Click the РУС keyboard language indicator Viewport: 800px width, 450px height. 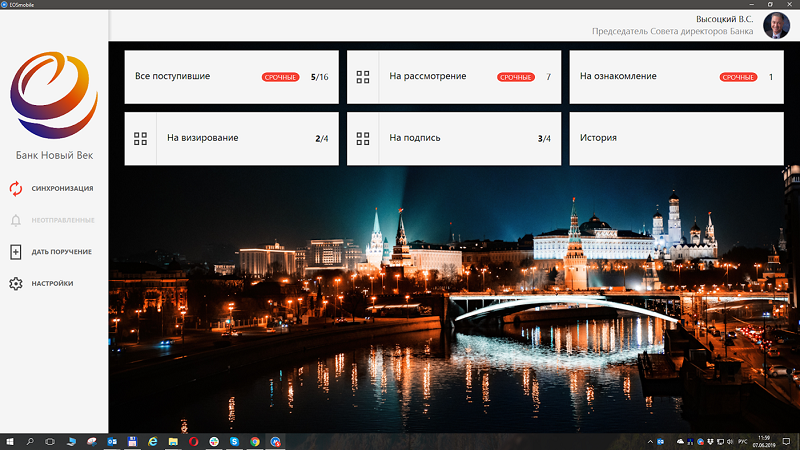click(x=743, y=442)
